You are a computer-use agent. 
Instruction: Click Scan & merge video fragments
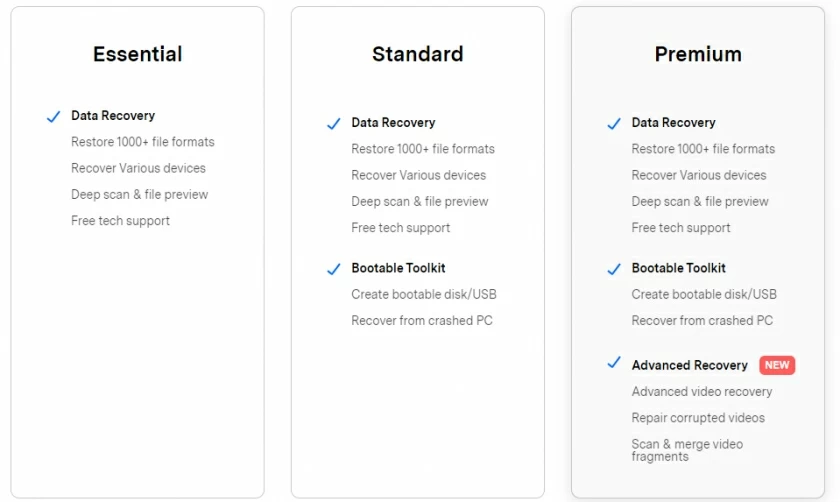(x=687, y=450)
